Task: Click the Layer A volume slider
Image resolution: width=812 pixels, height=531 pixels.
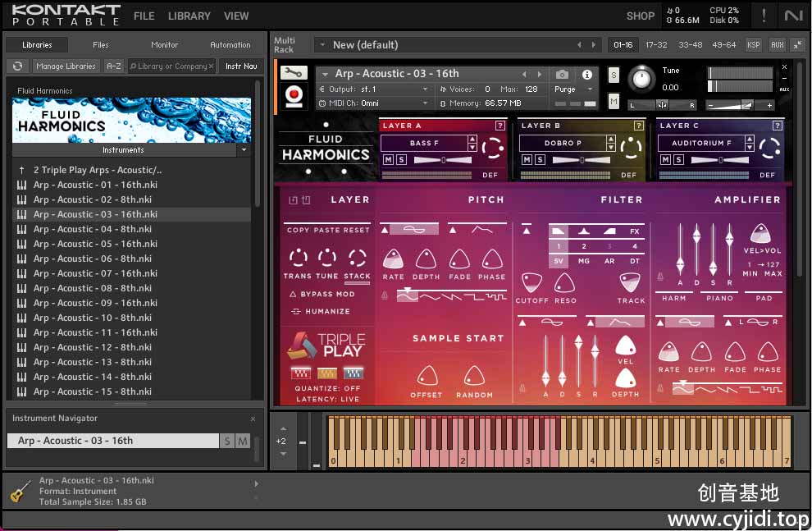Action: [443, 160]
